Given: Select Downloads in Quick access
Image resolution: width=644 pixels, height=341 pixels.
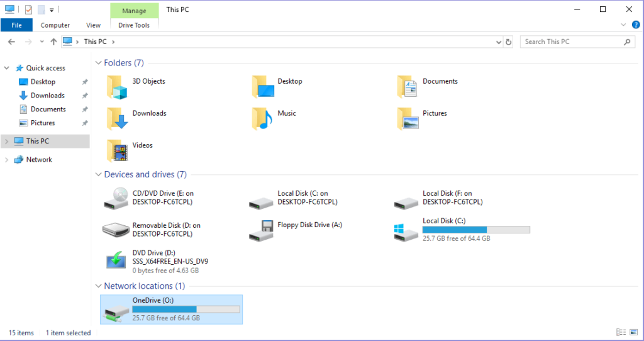Looking at the screenshot, I should pyautogui.click(x=47, y=96).
